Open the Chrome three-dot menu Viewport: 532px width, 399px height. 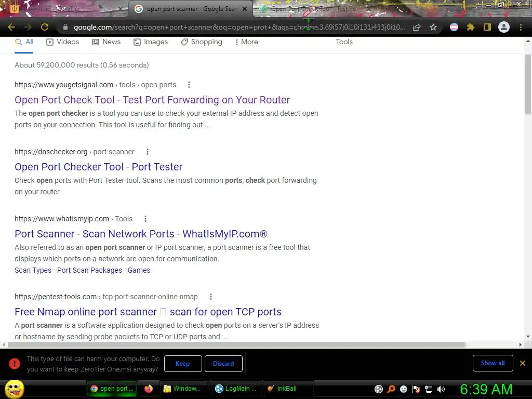pos(521,27)
